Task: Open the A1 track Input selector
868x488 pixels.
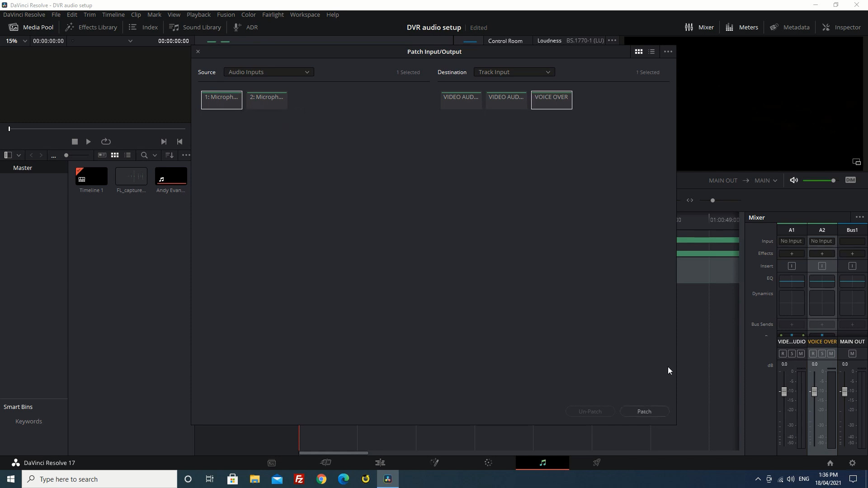Action: (x=791, y=241)
